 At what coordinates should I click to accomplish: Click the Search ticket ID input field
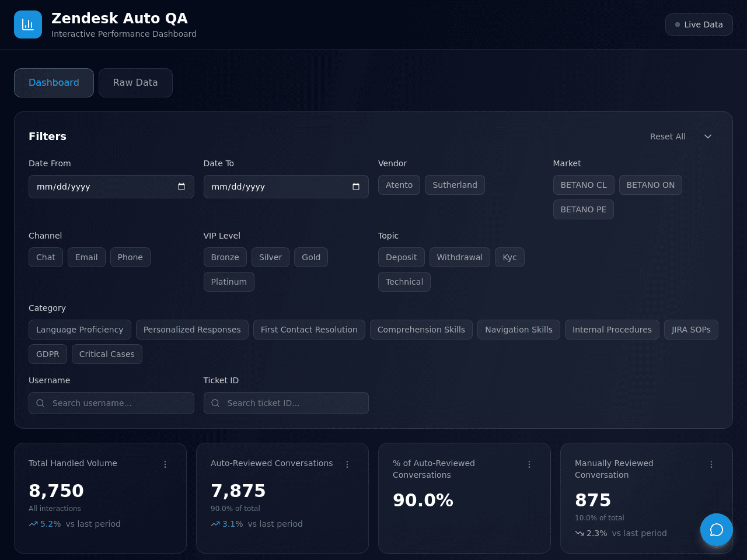pos(286,403)
